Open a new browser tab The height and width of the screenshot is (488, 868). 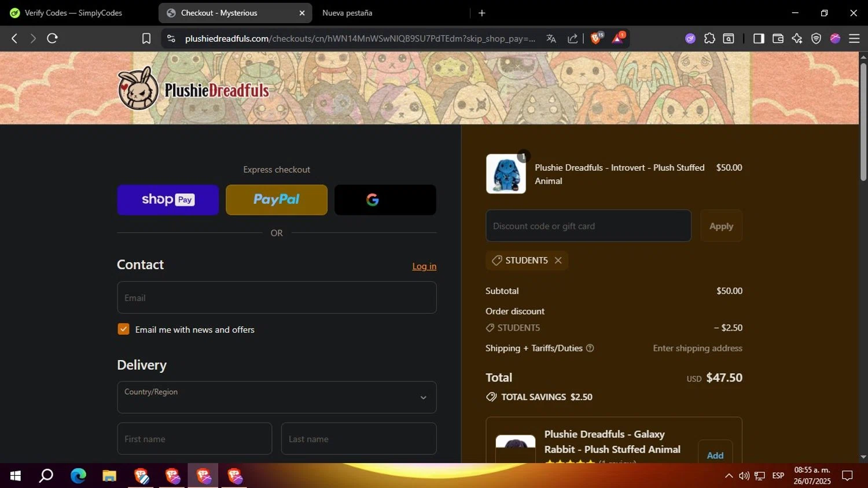[481, 13]
